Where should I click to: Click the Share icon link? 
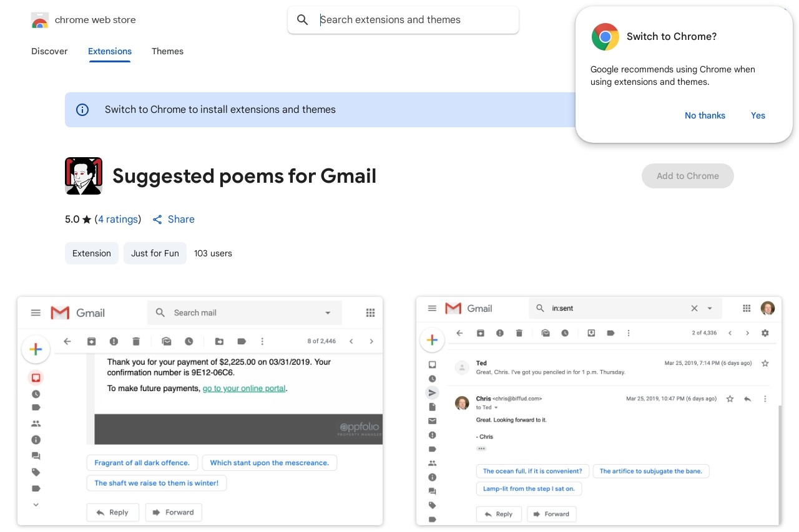point(174,220)
